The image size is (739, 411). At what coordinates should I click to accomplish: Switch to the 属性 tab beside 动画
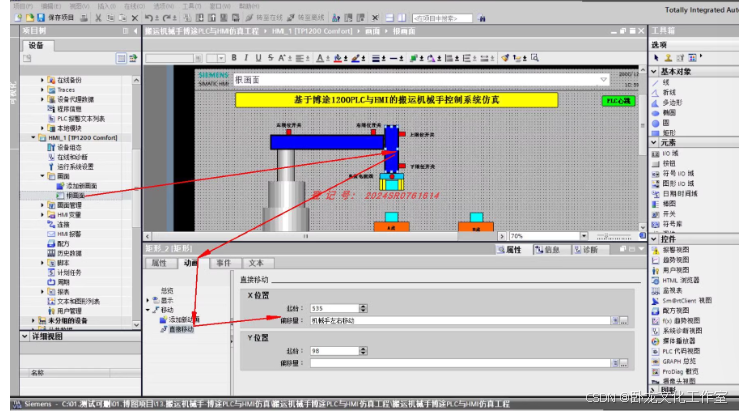159,263
